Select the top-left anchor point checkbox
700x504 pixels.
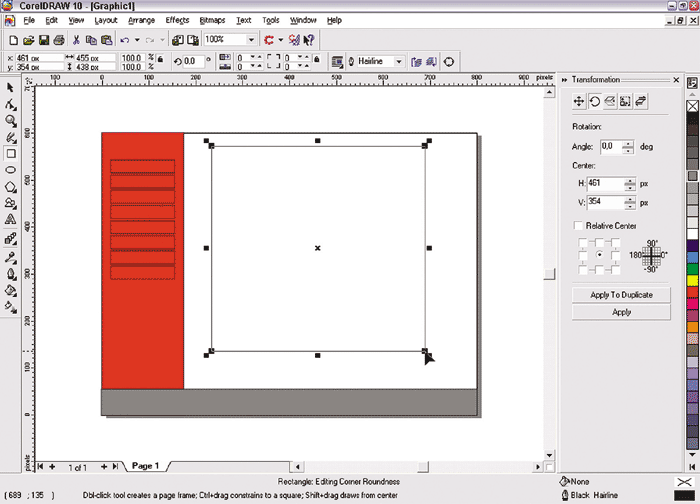[584, 241]
